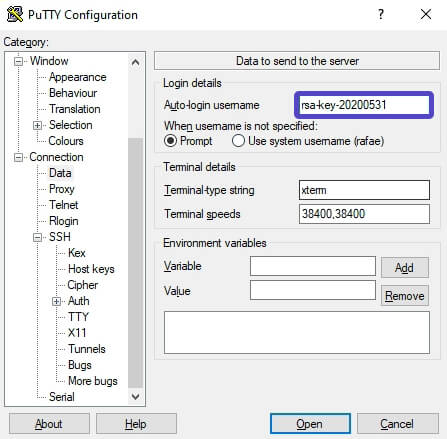Click the category list vertical scrollbar thumb
The height and width of the screenshot is (439, 447).
point(135,263)
